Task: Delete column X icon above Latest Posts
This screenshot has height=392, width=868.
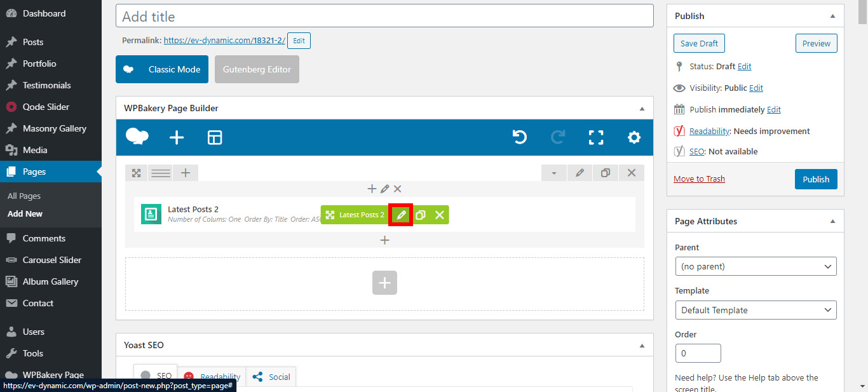Action: (397, 189)
